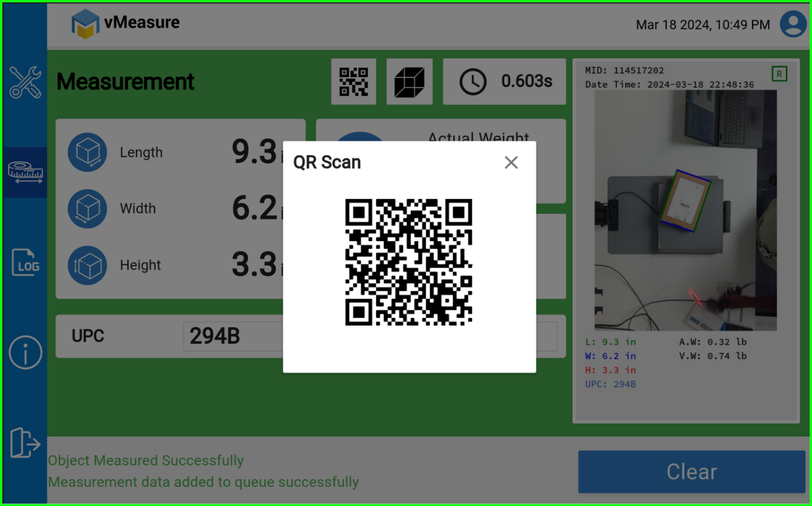Open the LOG file sidebar icon

click(25, 262)
